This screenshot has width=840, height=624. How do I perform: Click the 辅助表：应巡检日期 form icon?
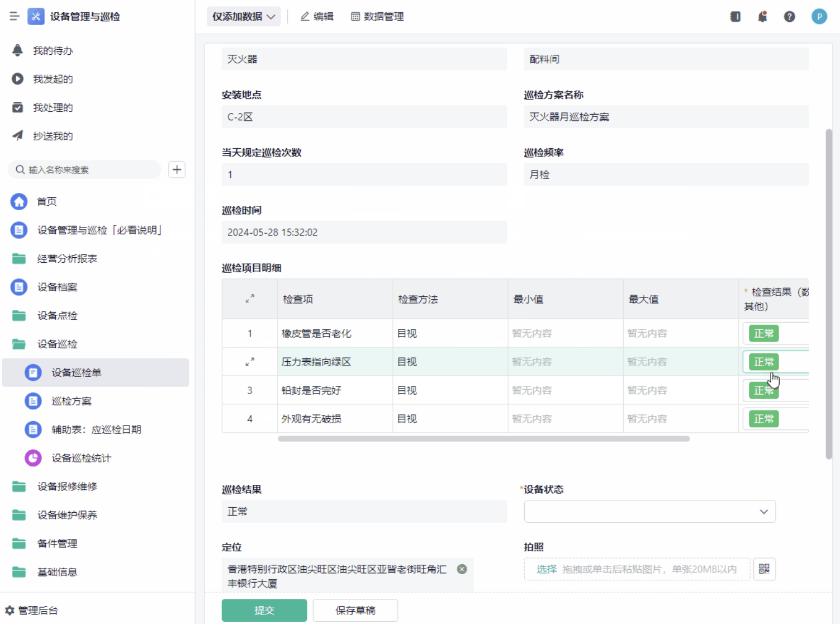pos(33,429)
